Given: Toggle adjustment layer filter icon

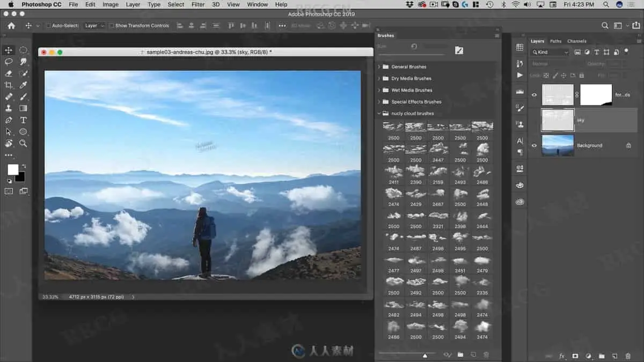Looking at the screenshot, I should [x=587, y=52].
